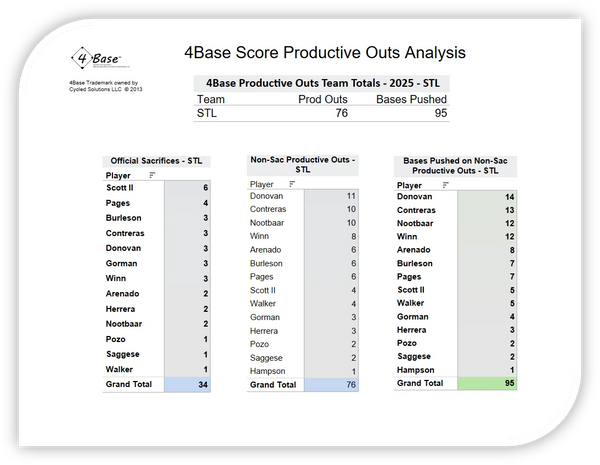The image size is (600, 465).
Task: Select 'Arenado' in Official Sacrifices table
Action: point(122,294)
